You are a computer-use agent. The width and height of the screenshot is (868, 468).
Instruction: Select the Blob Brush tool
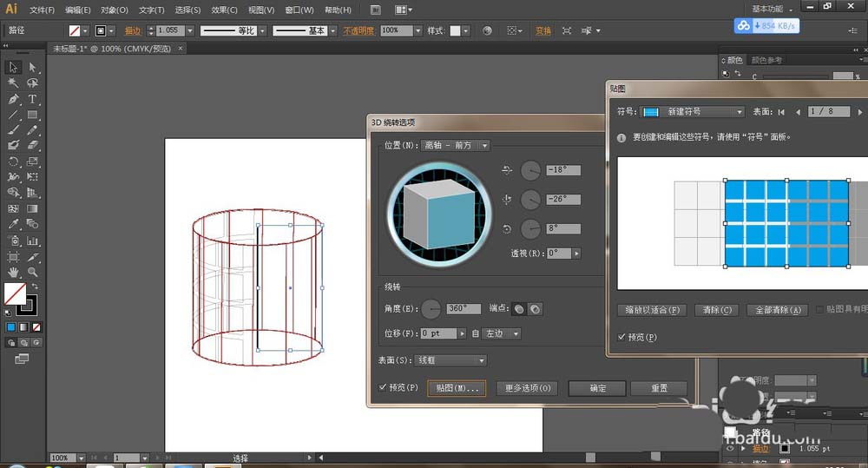point(13,146)
